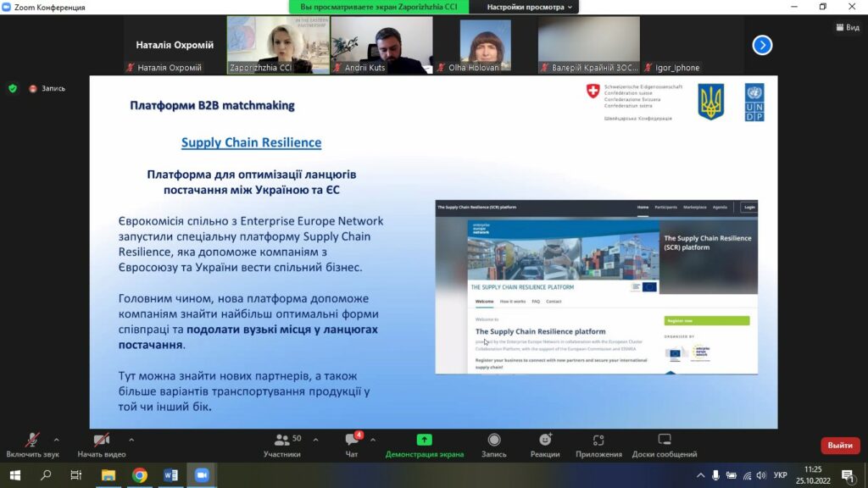Start Демонстрация экрана screen sharing

(425, 446)
